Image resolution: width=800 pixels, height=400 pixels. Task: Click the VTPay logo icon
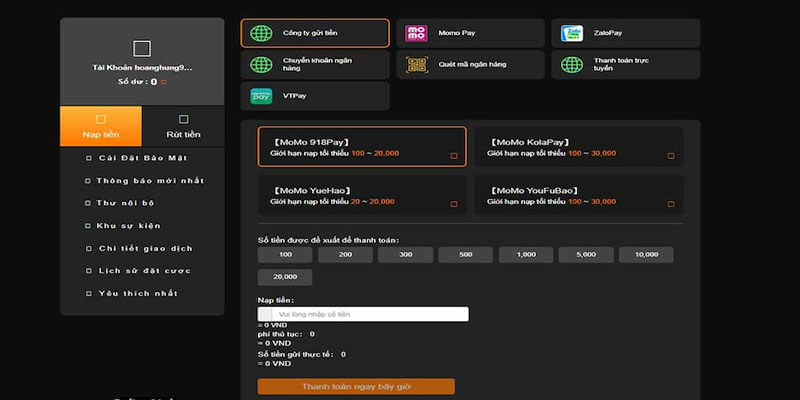(x=262, y=96)
